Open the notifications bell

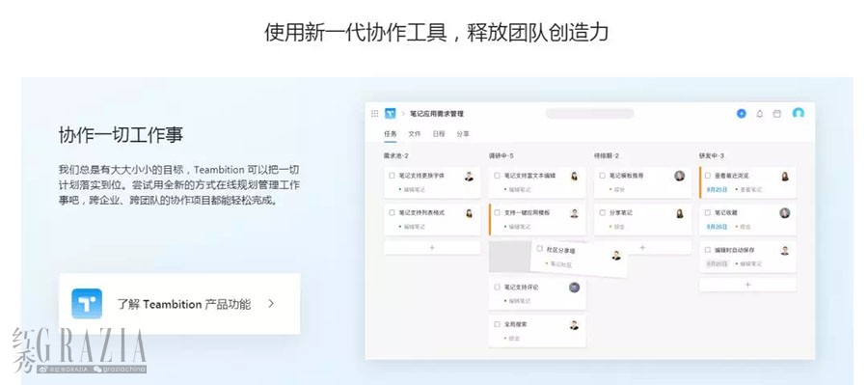pos(760,114)
